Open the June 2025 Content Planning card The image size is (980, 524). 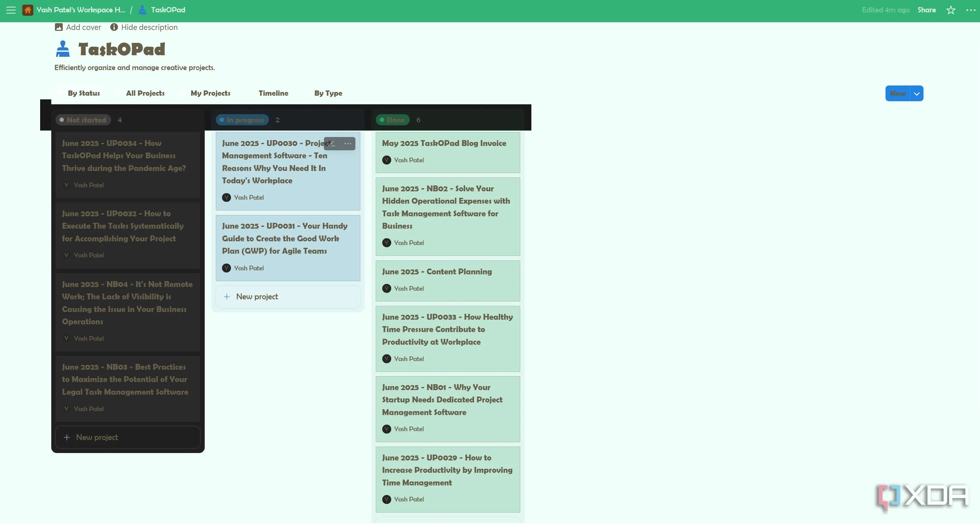(448, 281)
